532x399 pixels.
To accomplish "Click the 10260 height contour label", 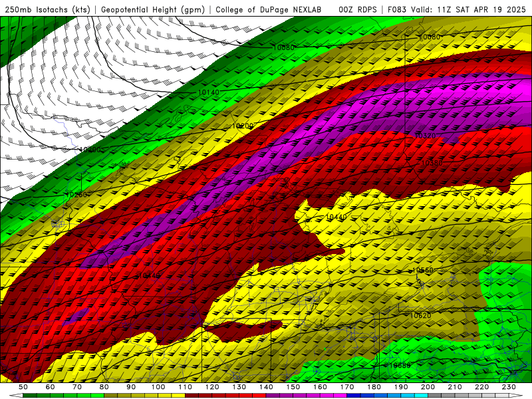I will pyautogui.click(x=76, y=194).
